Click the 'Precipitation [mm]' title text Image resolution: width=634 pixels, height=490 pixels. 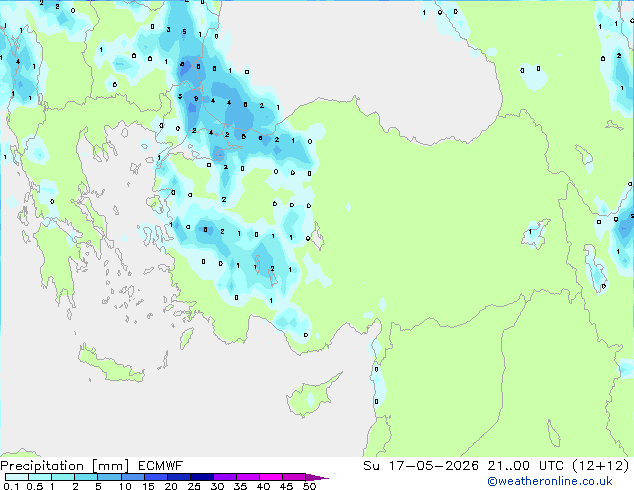(x=65, y=466)
